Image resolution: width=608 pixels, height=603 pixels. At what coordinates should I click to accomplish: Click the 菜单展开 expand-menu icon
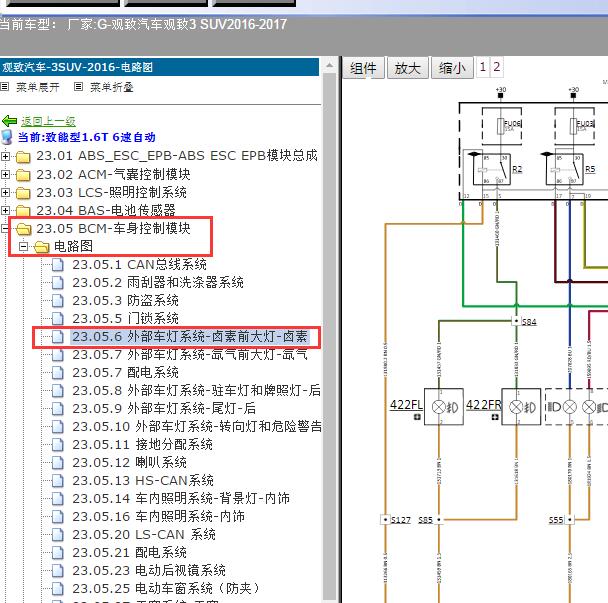tap(5, 86)
